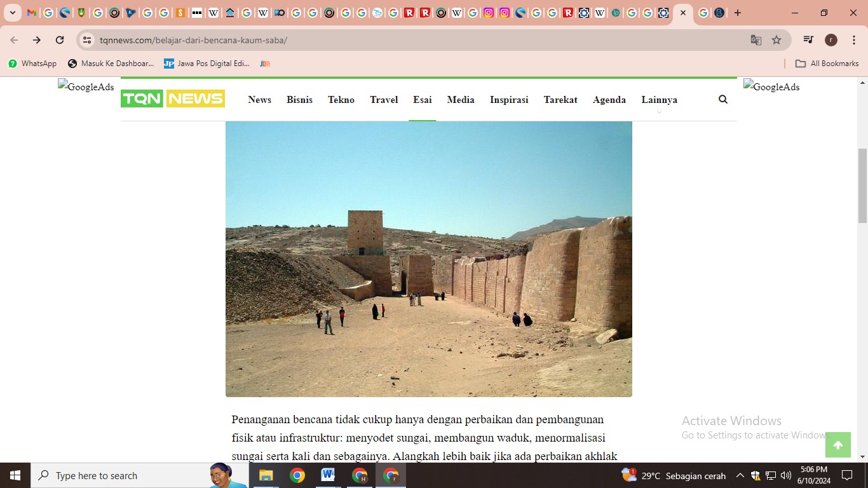Expand the Lainnya dropdown menu
The height and width of the screenshot is (488, 868).
tap(659, 100)
